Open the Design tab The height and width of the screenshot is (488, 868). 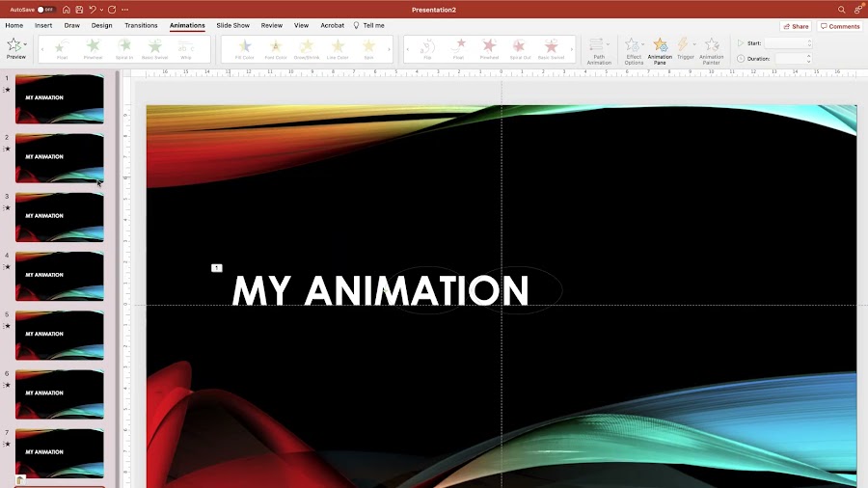click(102, 25)
